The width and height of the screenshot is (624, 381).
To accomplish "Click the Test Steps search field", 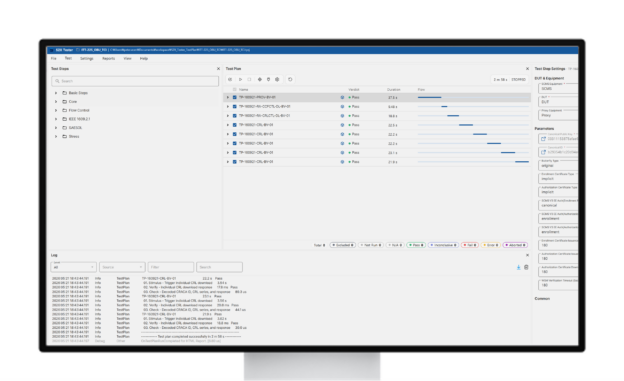I will click(135, 81).
